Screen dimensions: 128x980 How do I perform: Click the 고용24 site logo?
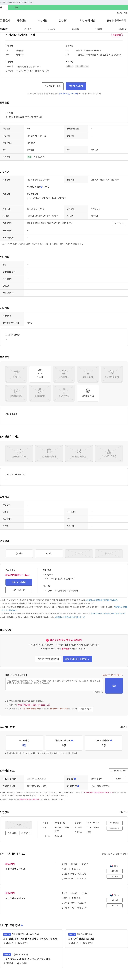pyautogui.click(x=5, y=21)
